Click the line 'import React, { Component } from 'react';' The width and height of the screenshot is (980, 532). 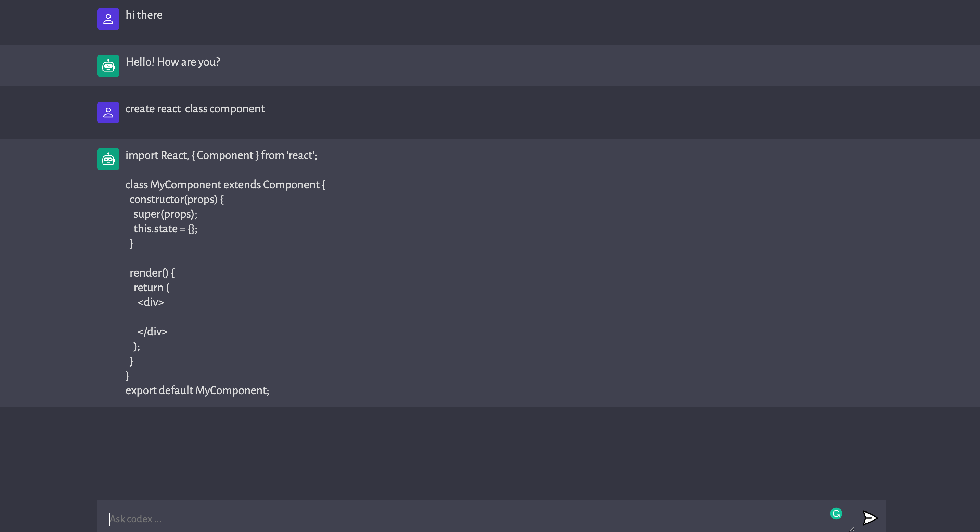click(x=221, y=156)
